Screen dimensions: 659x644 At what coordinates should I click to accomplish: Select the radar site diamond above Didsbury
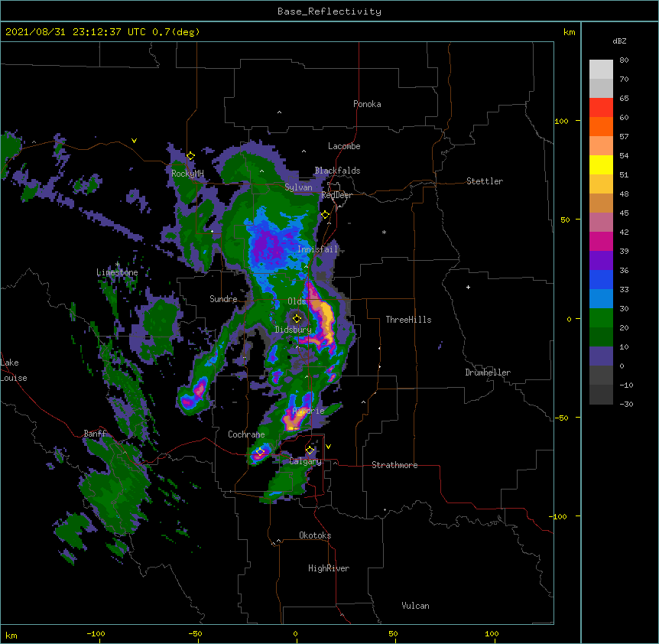click(x=297, y=318)
